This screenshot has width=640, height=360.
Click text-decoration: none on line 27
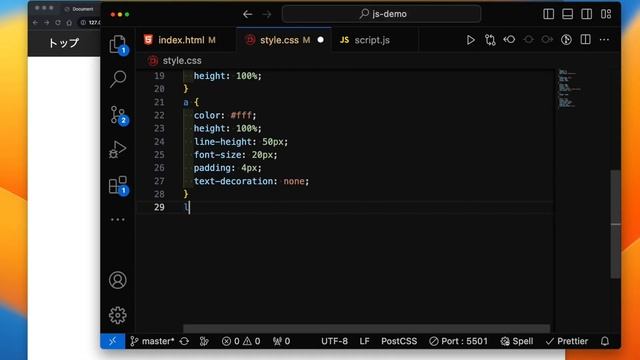click(250, 181)
